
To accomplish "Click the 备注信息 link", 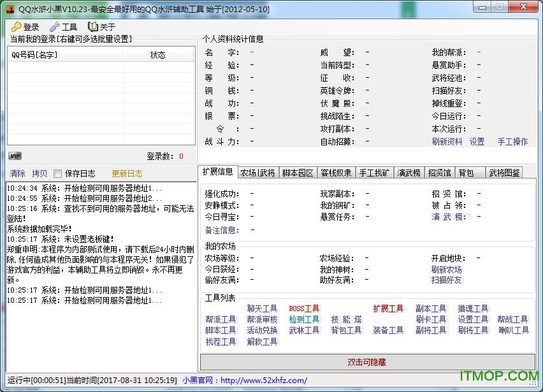I will coord(221,230).
